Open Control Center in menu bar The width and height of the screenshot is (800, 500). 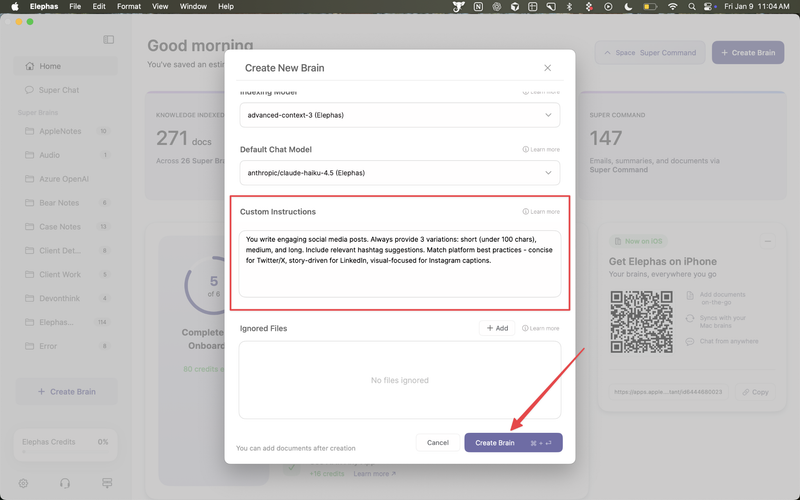click(708, 7)
